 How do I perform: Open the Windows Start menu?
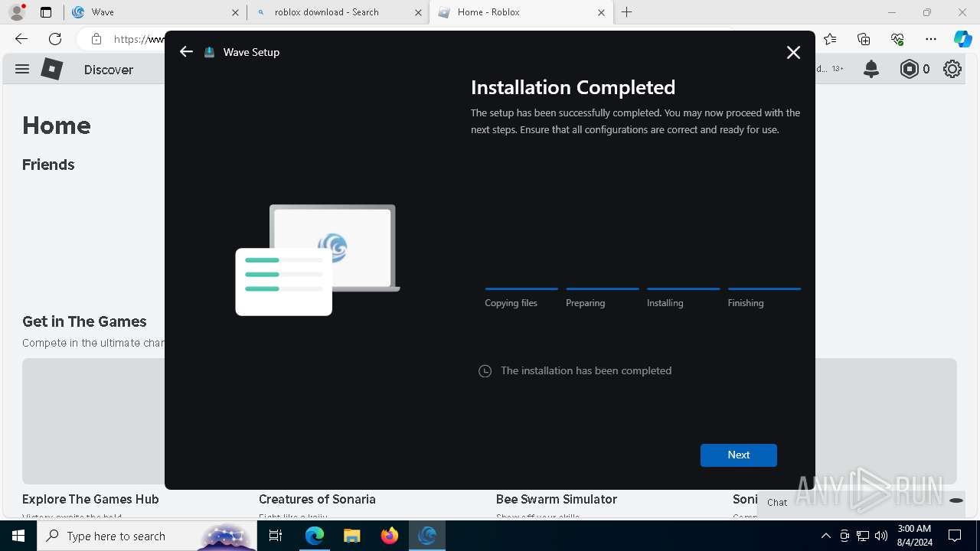click(18, 536)
